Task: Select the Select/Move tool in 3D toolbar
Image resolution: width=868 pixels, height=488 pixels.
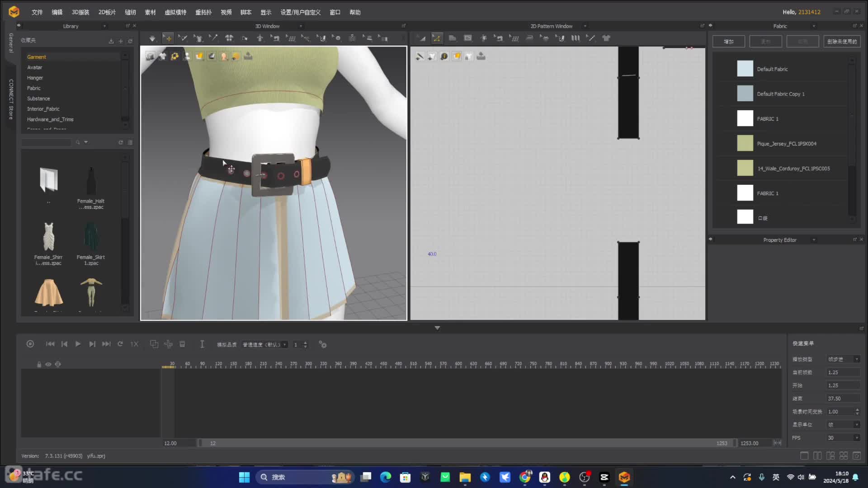Action: click(168, 38)
